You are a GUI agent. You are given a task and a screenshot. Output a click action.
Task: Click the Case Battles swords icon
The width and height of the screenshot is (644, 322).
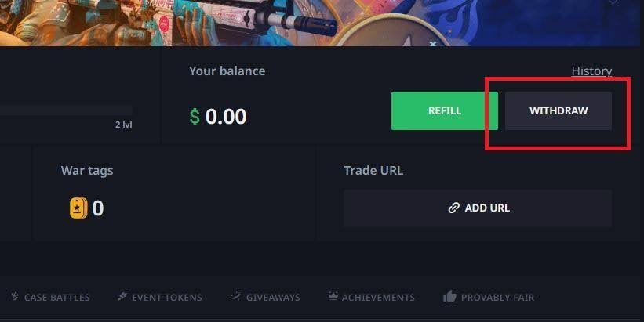point(15,296)
